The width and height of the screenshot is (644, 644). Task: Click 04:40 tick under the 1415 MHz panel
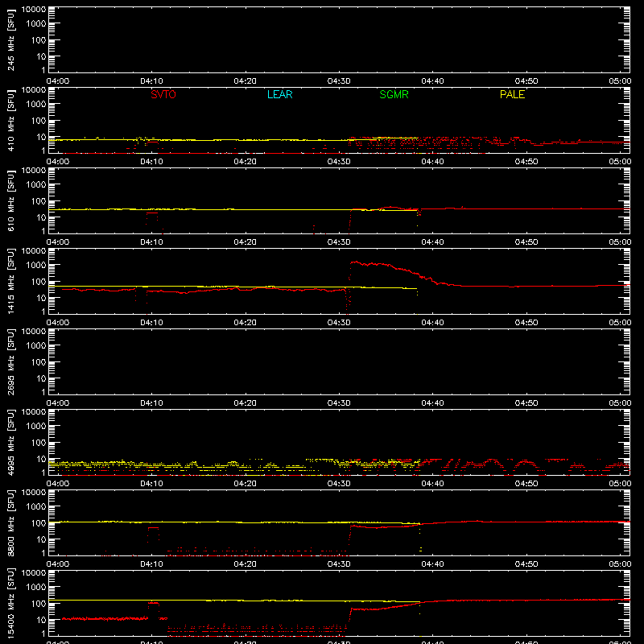coord(432,323)
